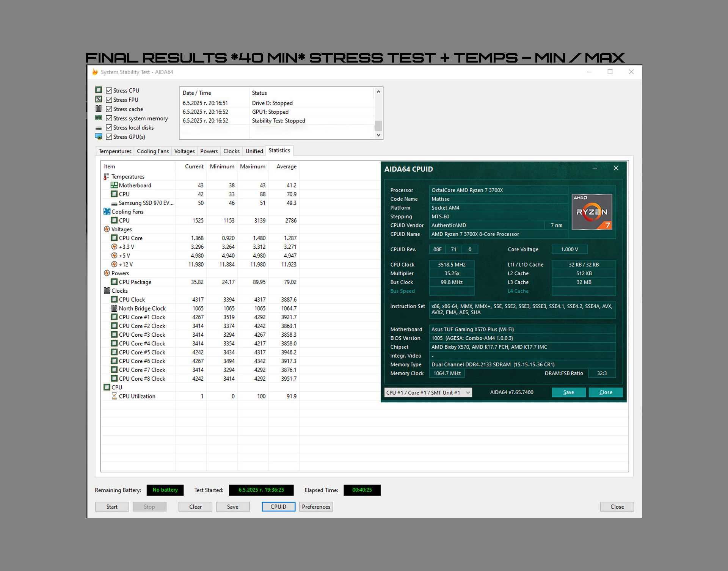
Task: Click the Elapsed Time value 00:40:25
Action: (x=362, y=490)
